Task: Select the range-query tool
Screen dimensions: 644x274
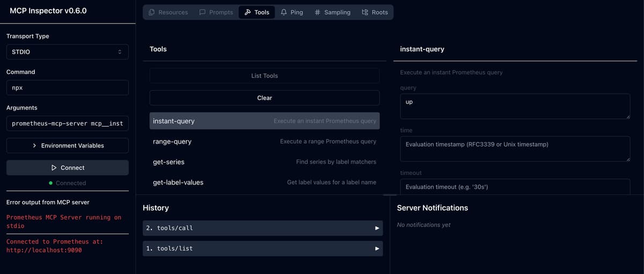Action: pos(265,142)
